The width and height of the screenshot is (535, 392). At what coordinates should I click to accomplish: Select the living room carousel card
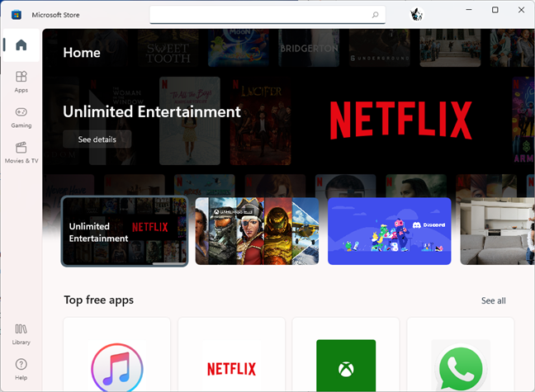click(498, 231)
